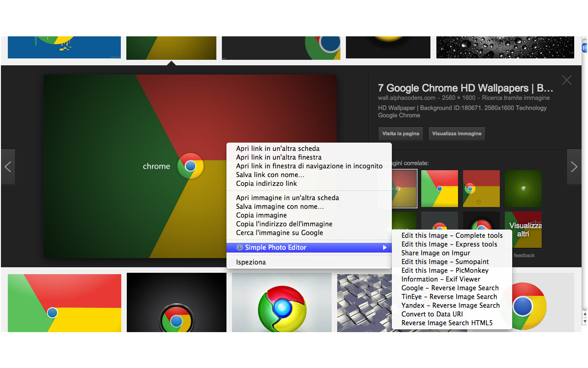Viewport: 588px width, 368px height.
Task: Open the grey cubes wallpaper thumbnail
Action: click(364, 303)
